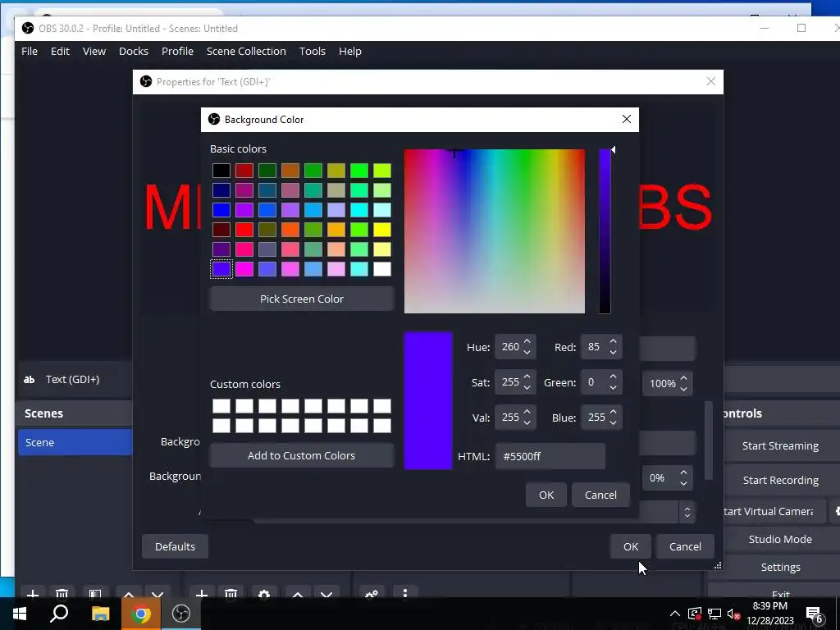Open scene filters icon in Scenes dock

(95, 595)
